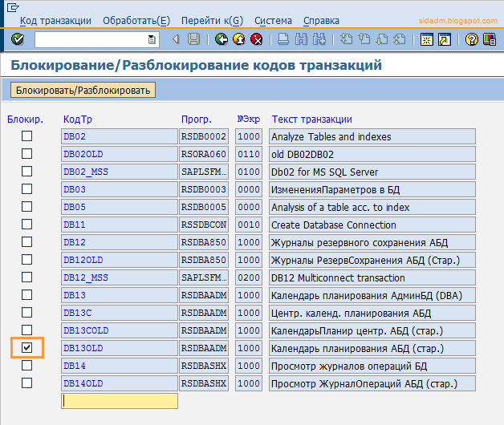Click the Текст транзакции column header
The image size is (504, 425).
coord(311,119)
